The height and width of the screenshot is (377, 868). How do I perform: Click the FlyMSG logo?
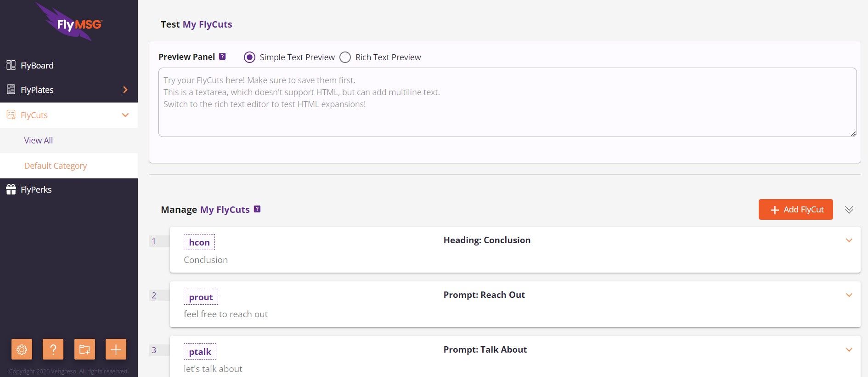tap(70, 22)
